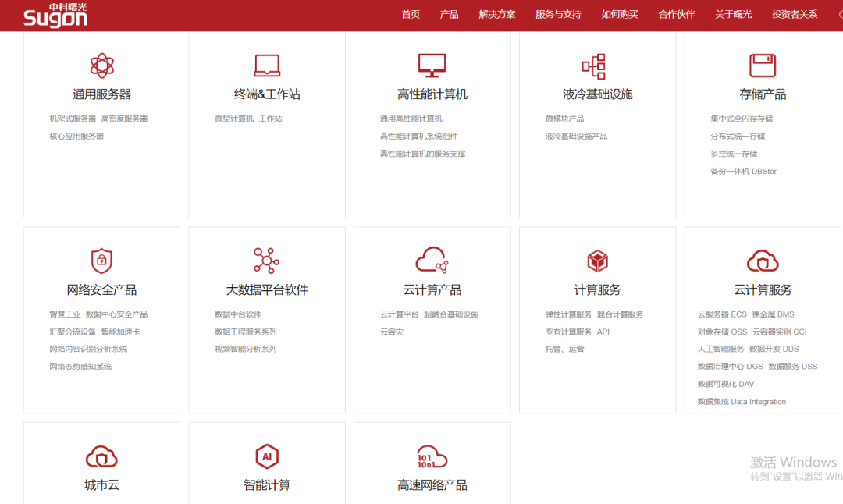Click the atom icon above 通用服务器

[x=101, y=66]
